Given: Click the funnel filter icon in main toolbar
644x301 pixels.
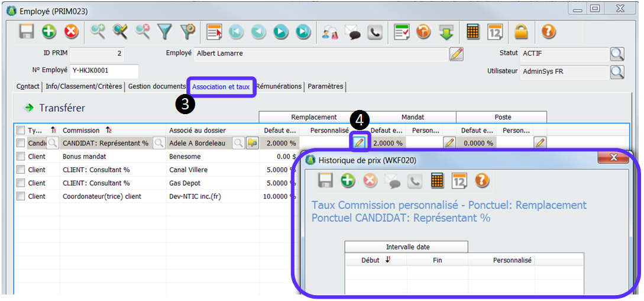Looking at the screenshot, I should [x=164, y=32].
